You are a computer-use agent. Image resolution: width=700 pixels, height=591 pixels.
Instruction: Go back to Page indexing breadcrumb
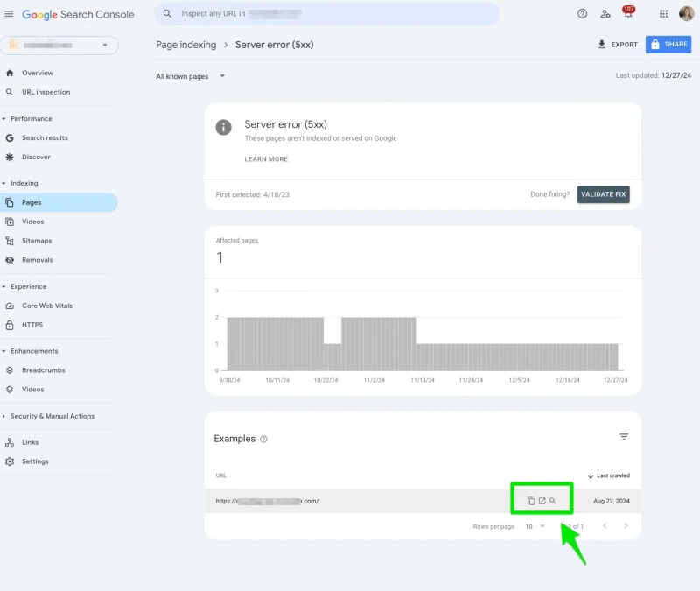[x=186, y=45]
